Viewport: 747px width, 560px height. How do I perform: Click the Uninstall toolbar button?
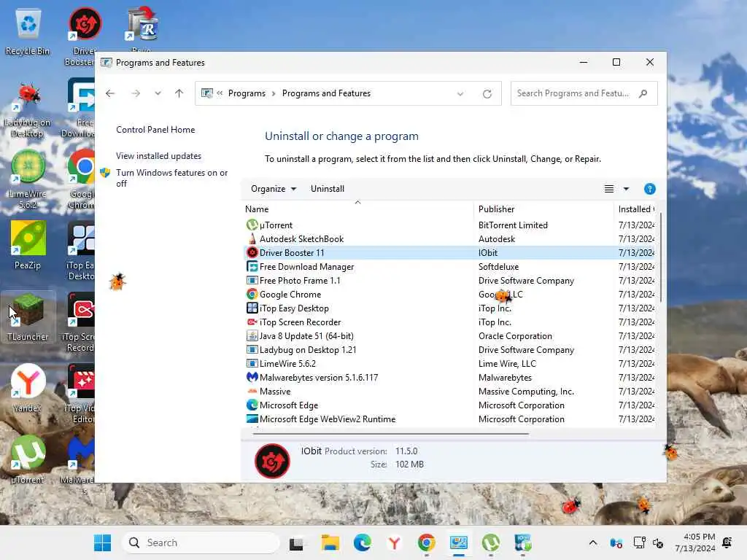click(328, 189)
